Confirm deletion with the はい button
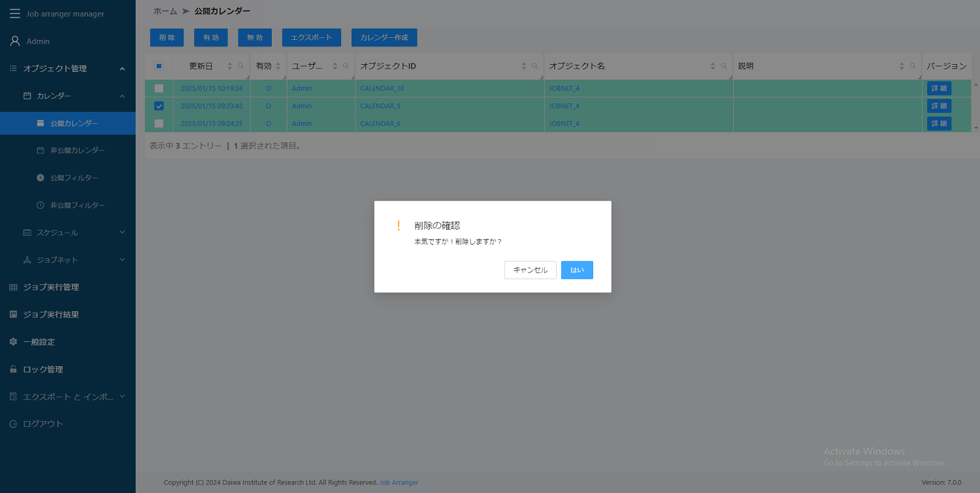The height and width of the screenshot is (493, 980). 577,269
